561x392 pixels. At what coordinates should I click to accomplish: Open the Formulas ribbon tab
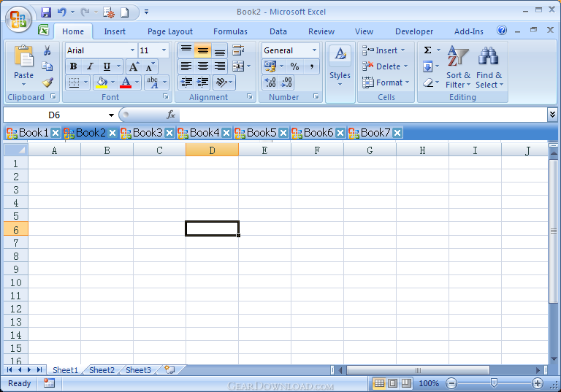[x=230, y=31]
